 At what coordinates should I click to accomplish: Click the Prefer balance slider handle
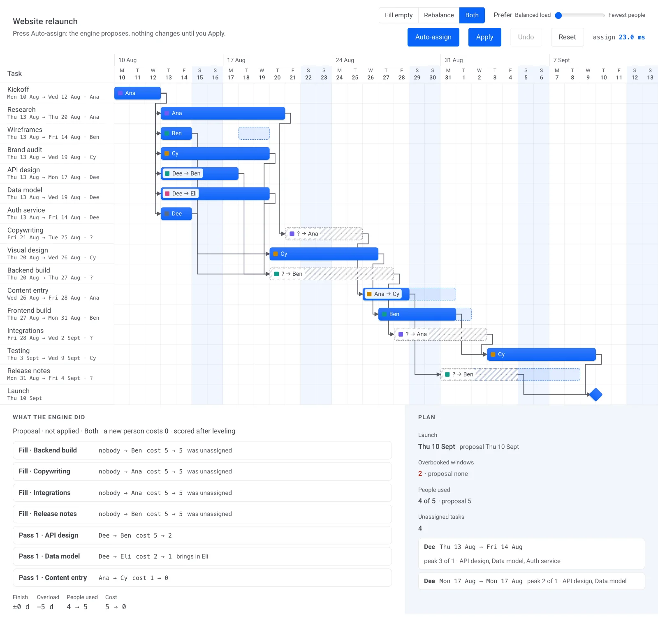558,15
